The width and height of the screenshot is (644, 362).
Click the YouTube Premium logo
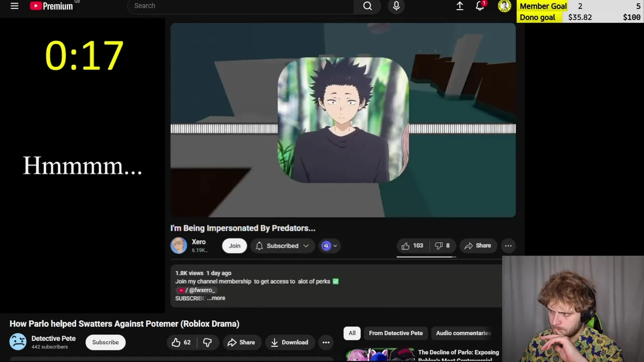(52, 6)
